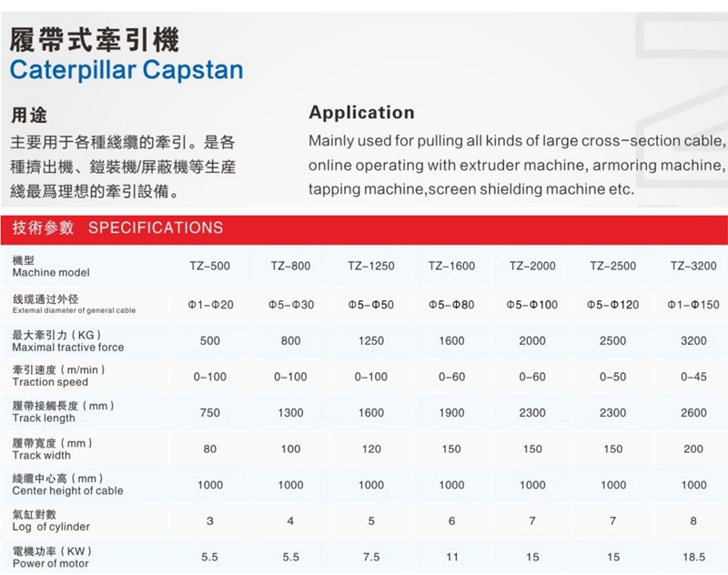Select the Center height of cable label

tap(67, 491)
